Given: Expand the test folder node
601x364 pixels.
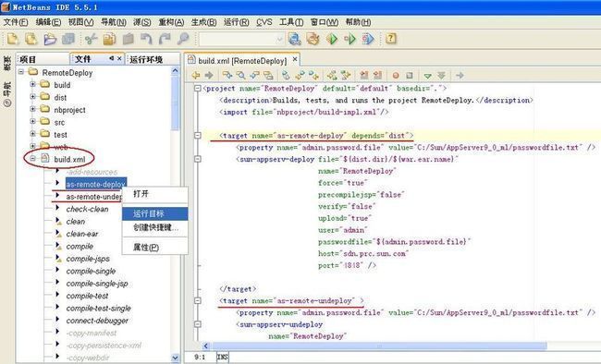Looking at the screenshot, I should (32, 134).
